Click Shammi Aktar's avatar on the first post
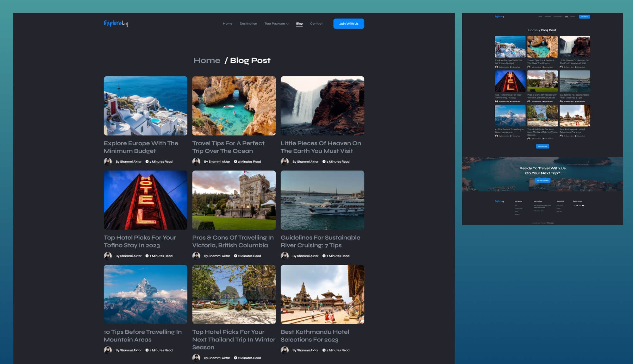The width and height of the screenshot is (633, 364). click(108, 161)
